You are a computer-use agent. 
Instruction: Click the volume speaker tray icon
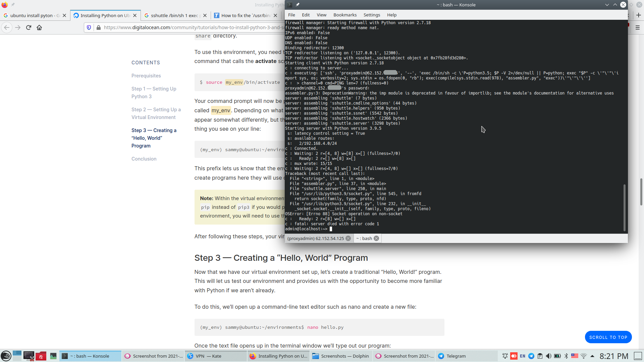coord(548,356)
